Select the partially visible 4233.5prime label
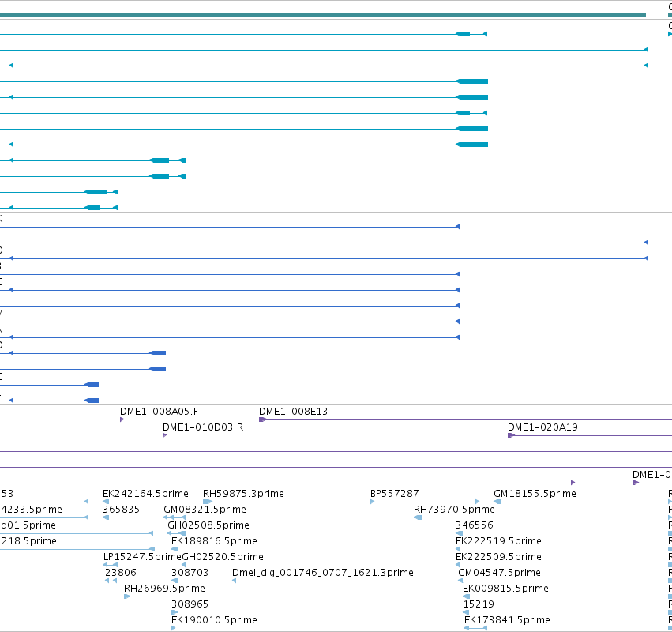The width and height of the screenshot is (672, 632). point(32,510)
